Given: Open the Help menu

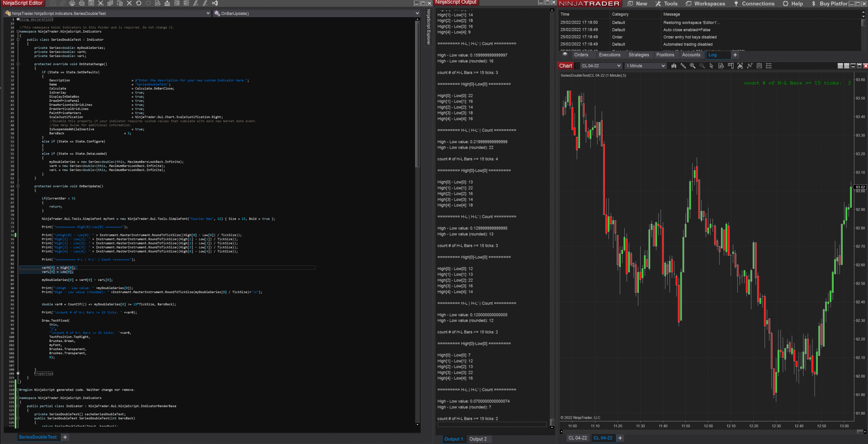Looking at the screenshot, I should [x=793, y=4].
